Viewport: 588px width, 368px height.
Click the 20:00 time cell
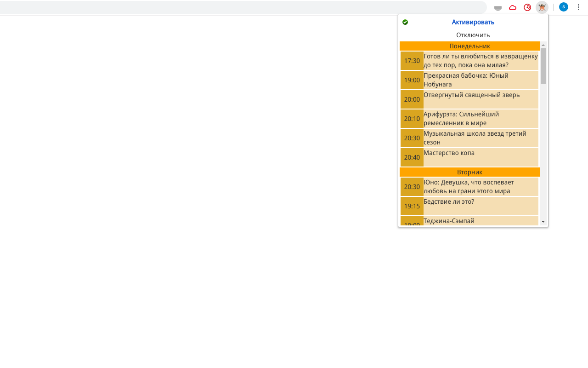(412, 99)
